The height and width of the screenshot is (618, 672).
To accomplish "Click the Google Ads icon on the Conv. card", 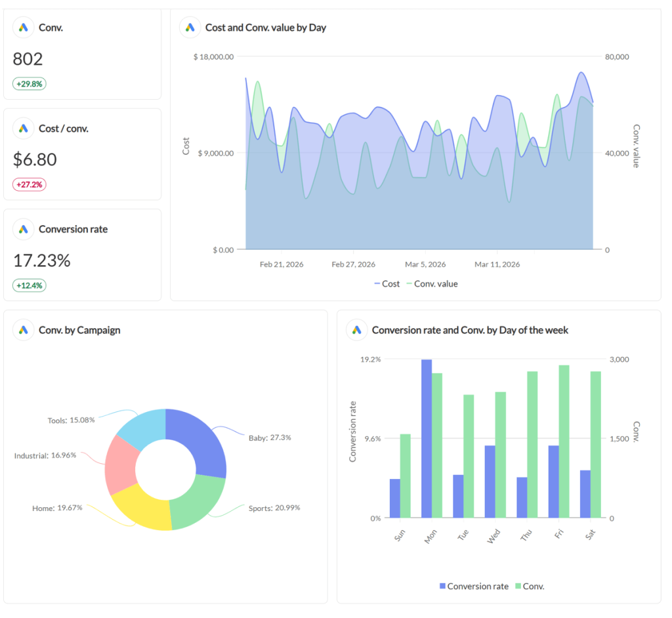I will point(23,28).
